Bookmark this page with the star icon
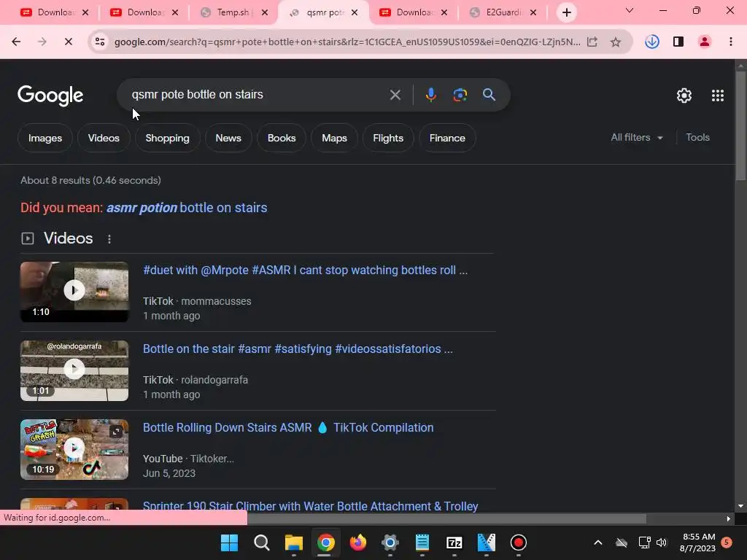The image size is (747, 560). click(x=616, y=42)
